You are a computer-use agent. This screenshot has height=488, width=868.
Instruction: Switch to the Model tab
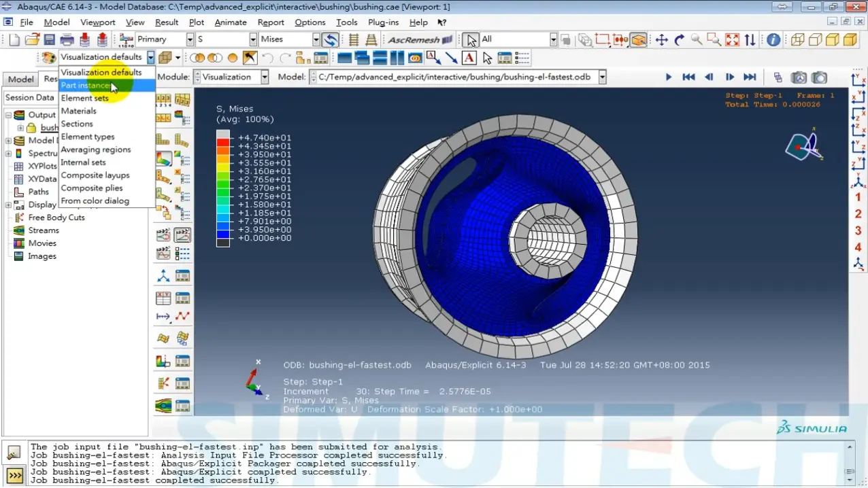pos(20,79)
